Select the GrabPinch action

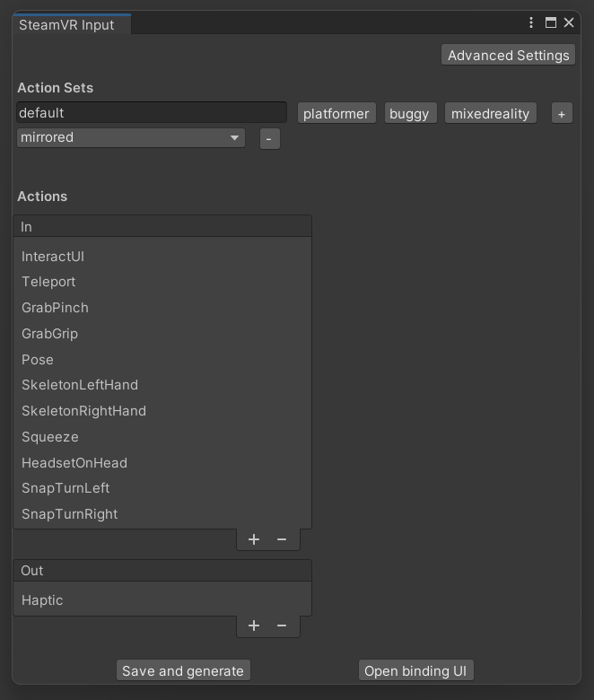pos(162,308)
